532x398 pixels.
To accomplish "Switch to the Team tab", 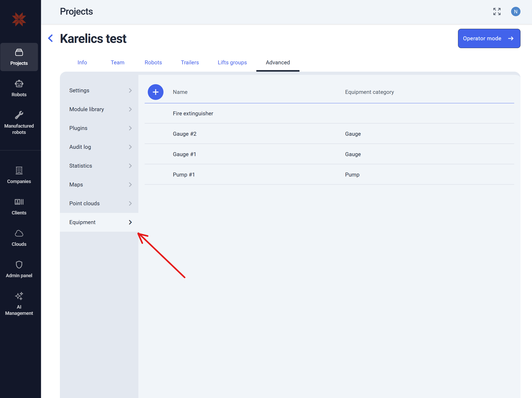I will tap(117, 62).
